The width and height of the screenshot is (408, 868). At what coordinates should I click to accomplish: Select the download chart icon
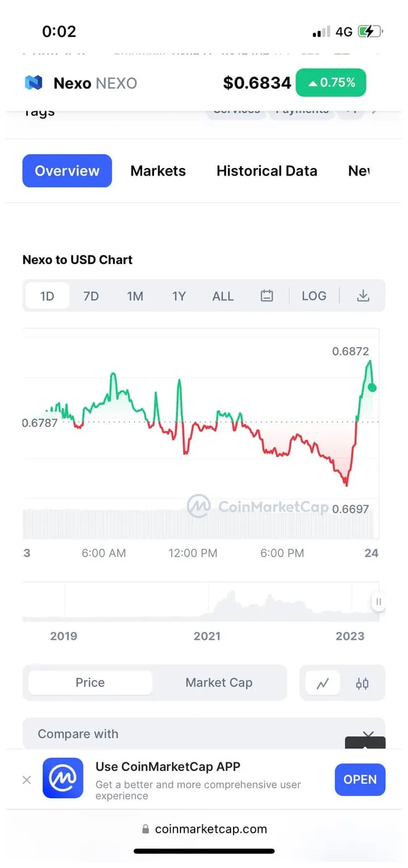[x=363, y=295]
